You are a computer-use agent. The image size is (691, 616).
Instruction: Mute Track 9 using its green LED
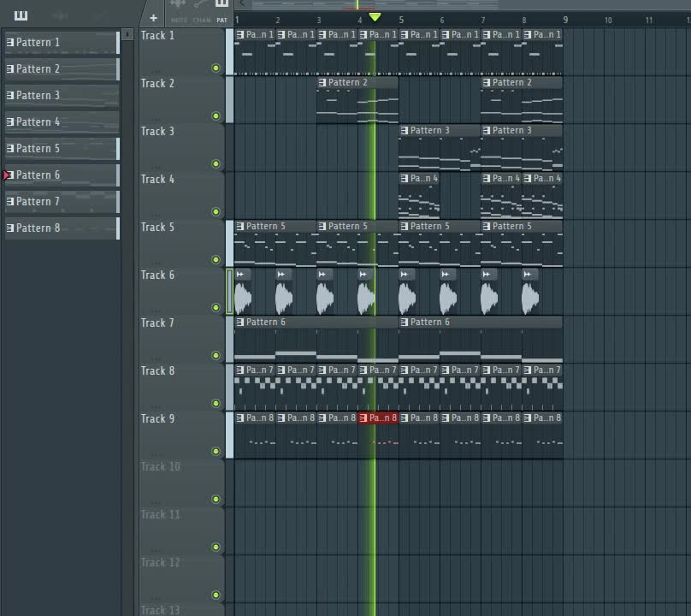point(216,452)
